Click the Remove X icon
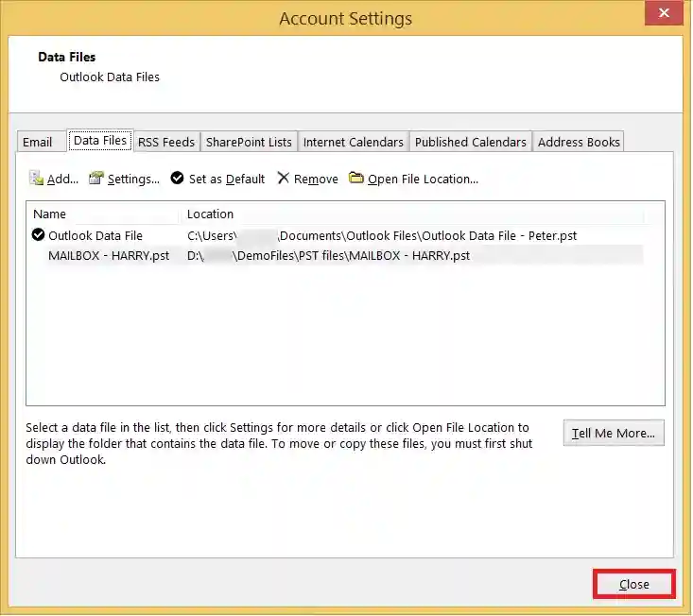The width and height of the screenshot is (693, 616). [x=284, y=178]
